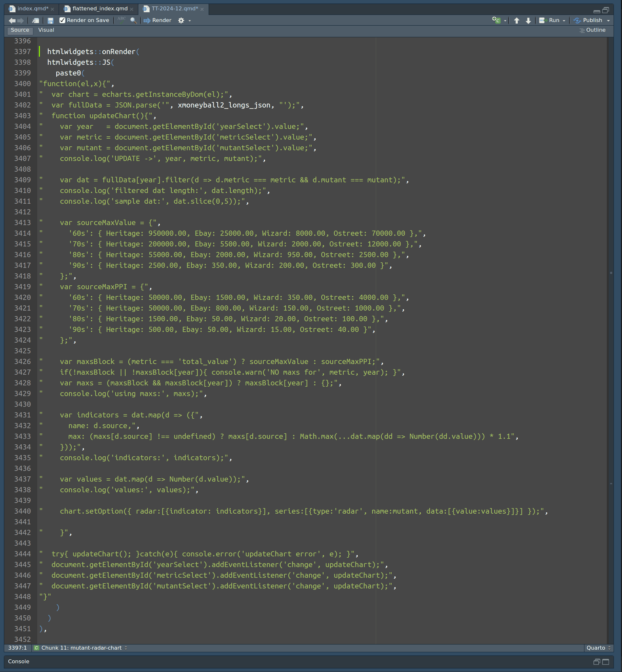Image resolution: width=622 pixels, height=672 pixels.
Task: Switch to the flattened_index.qmd tab
Action: pyautogui.click(x=100, y=8)
